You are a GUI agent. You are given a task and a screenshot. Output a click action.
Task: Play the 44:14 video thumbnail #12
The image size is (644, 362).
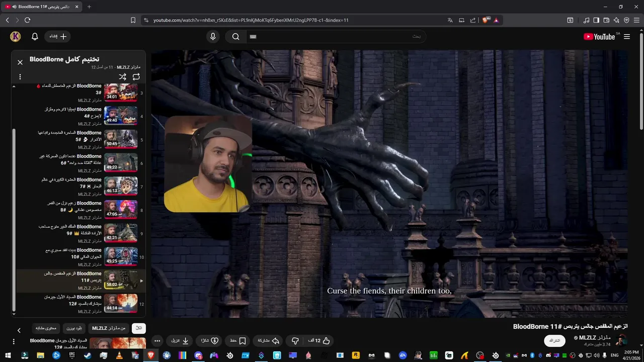pyautogui.click(x=121, y=304)
